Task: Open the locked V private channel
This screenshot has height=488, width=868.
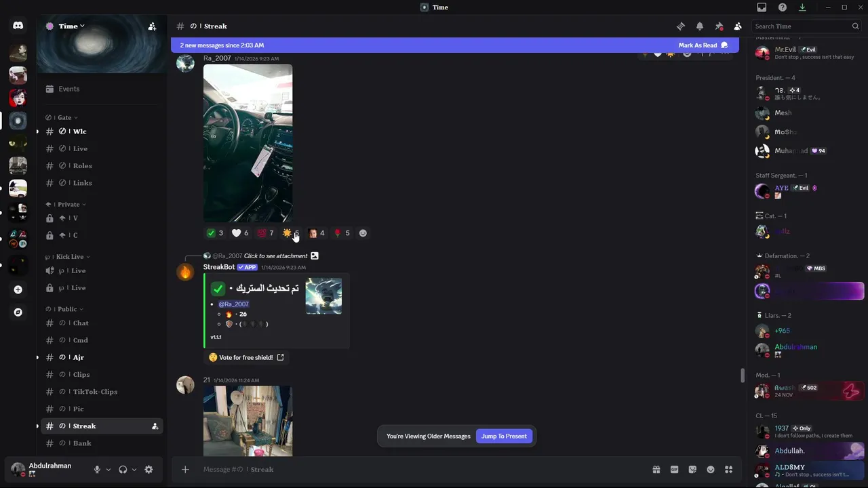Action: [102, 218]
